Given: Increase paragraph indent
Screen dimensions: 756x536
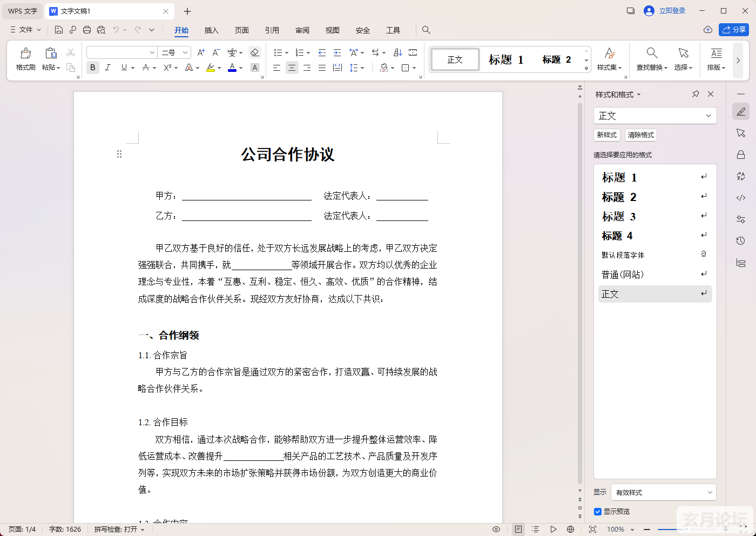Looking at the screenshot, I should coord(337,52).
